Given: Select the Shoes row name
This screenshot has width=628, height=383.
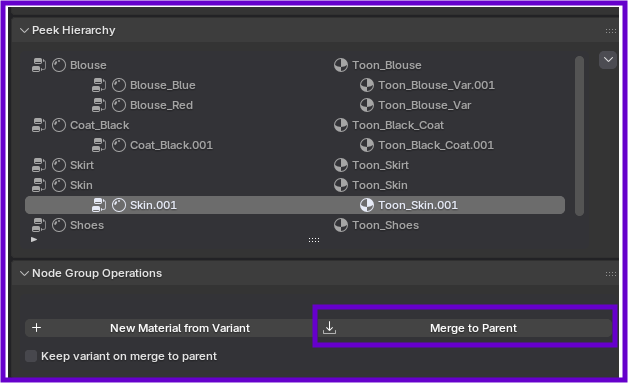Looking at the screenshot, I should click(x=87, y=225).
